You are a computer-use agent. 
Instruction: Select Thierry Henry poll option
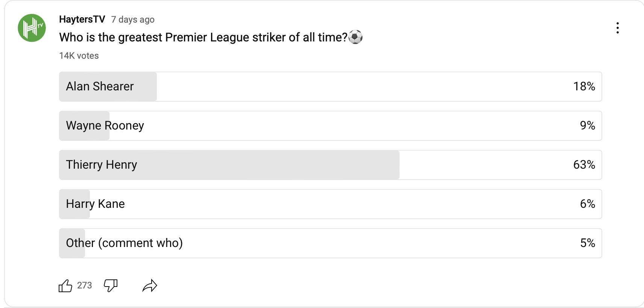[x=330, y=165]
